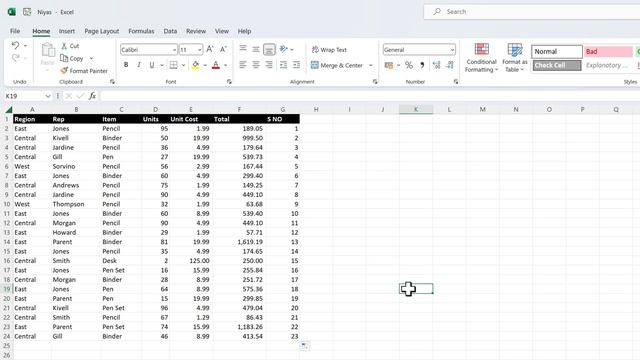Open the font size dropdown

200,50
